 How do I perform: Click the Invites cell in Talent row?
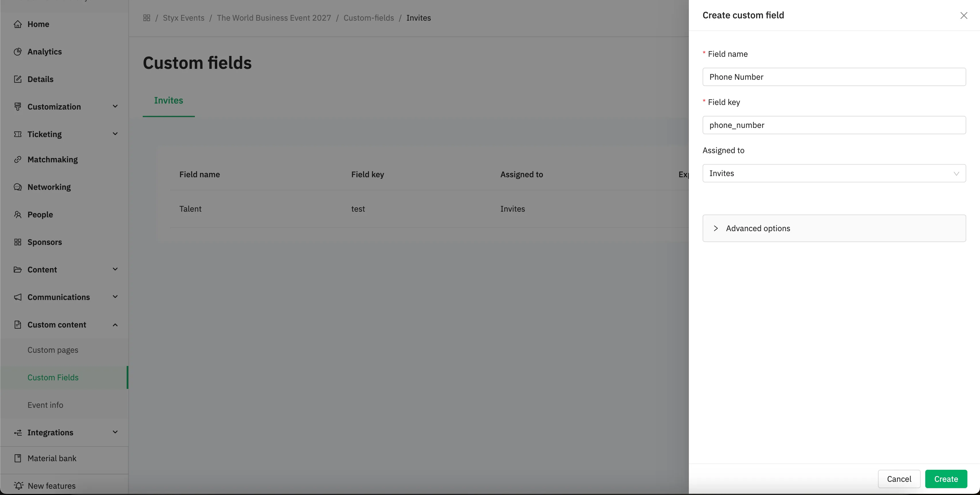point(512,209)
